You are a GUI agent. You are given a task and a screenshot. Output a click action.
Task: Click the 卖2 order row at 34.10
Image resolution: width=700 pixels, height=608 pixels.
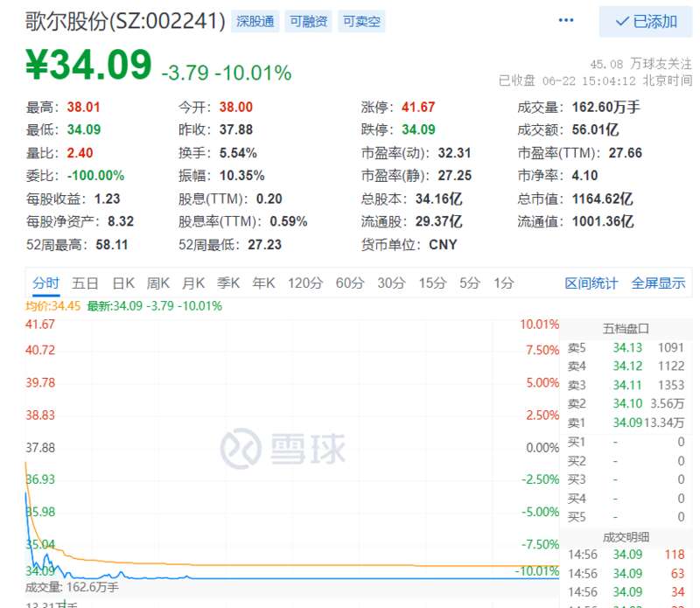pos(626,403)
